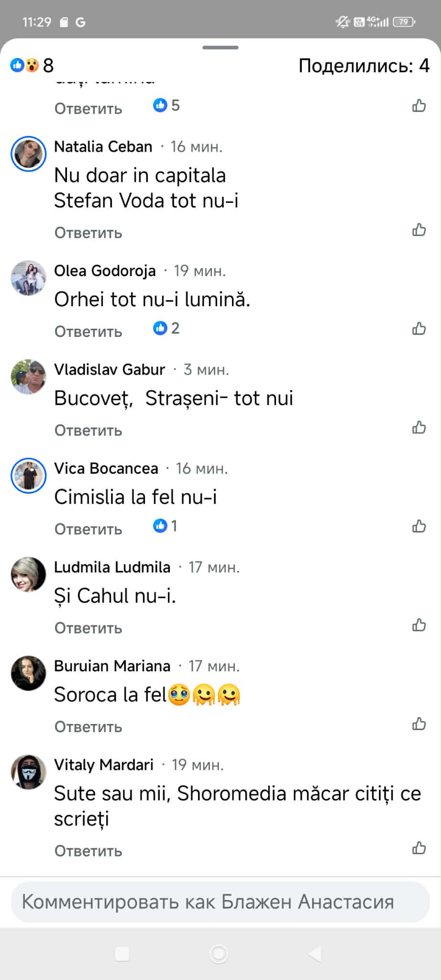View the 2 likes on Olea's comment
This screenshot has width=441, height=980.
(166, 328)
